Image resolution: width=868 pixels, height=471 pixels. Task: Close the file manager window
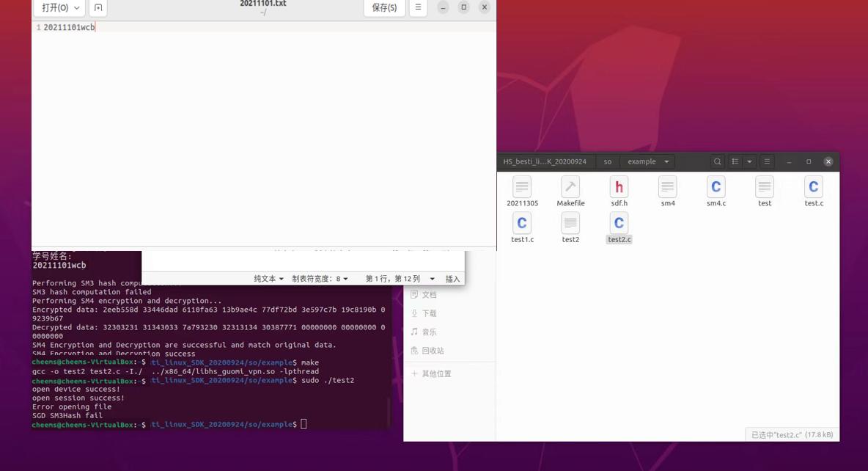(x=828, y=162)
